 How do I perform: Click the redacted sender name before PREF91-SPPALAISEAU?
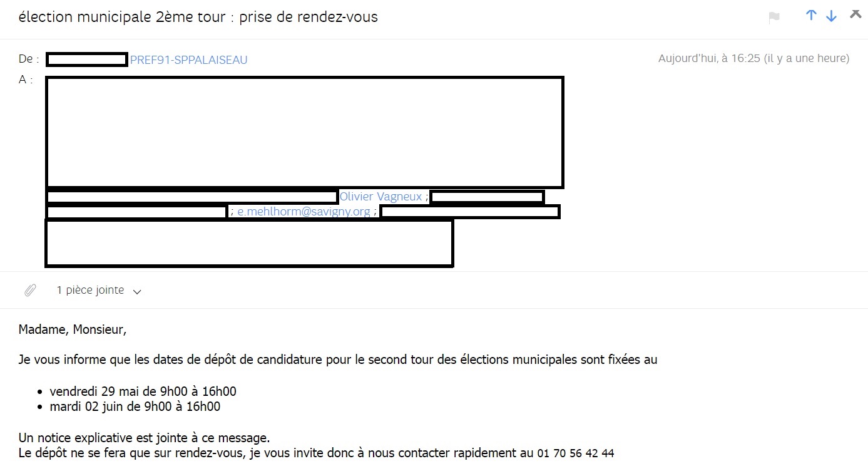click(x=87, y=60)
